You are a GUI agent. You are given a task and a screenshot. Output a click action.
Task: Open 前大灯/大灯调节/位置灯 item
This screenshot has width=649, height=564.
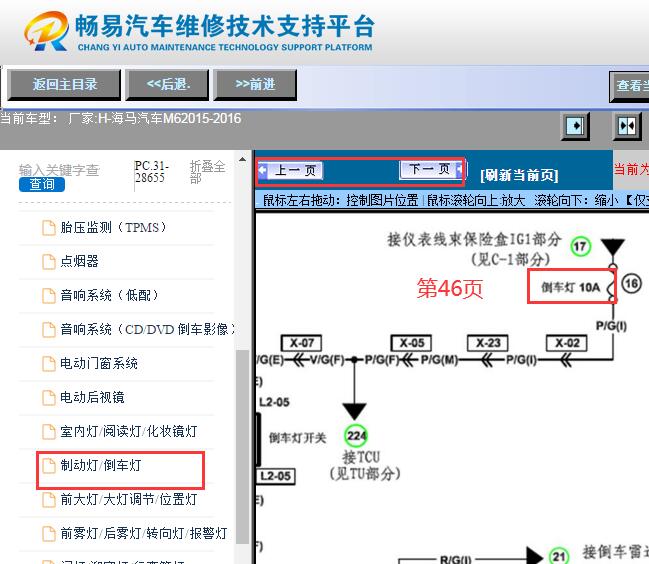click(x=129, y=499)
